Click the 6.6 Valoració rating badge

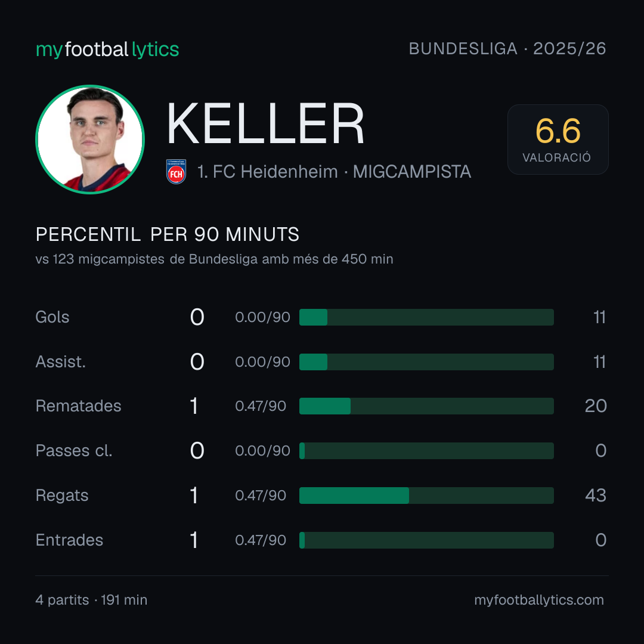tap(558, 139)
